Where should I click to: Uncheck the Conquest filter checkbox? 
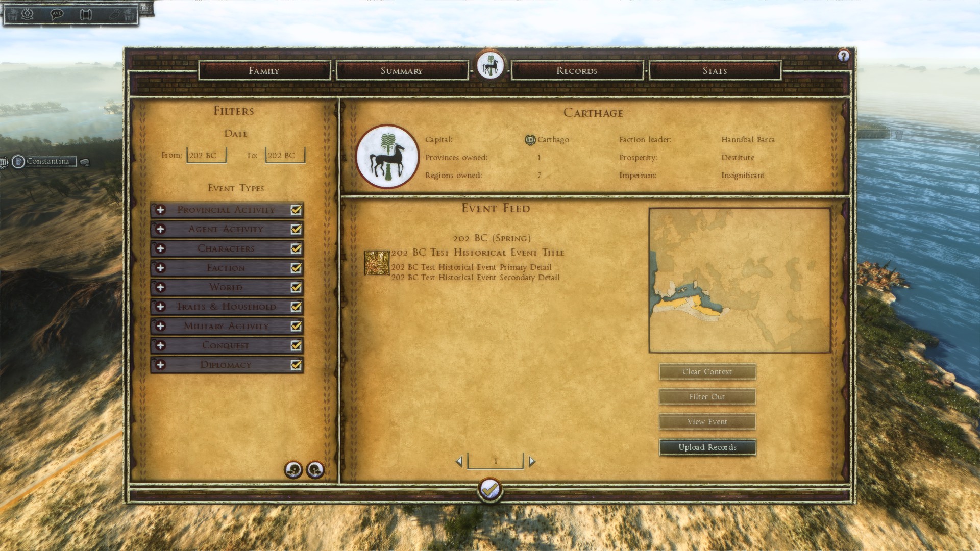pyautogui.click(x=296, y=345)
